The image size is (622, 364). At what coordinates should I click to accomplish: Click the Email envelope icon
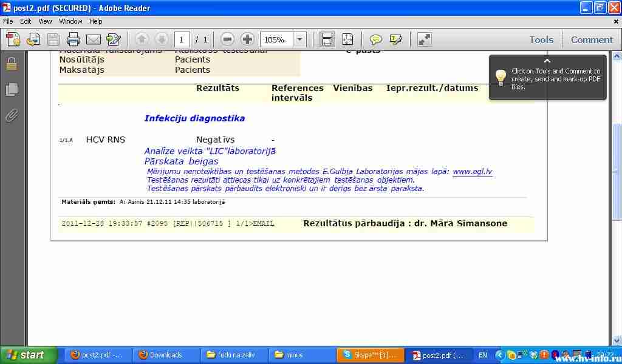point(94,39)
